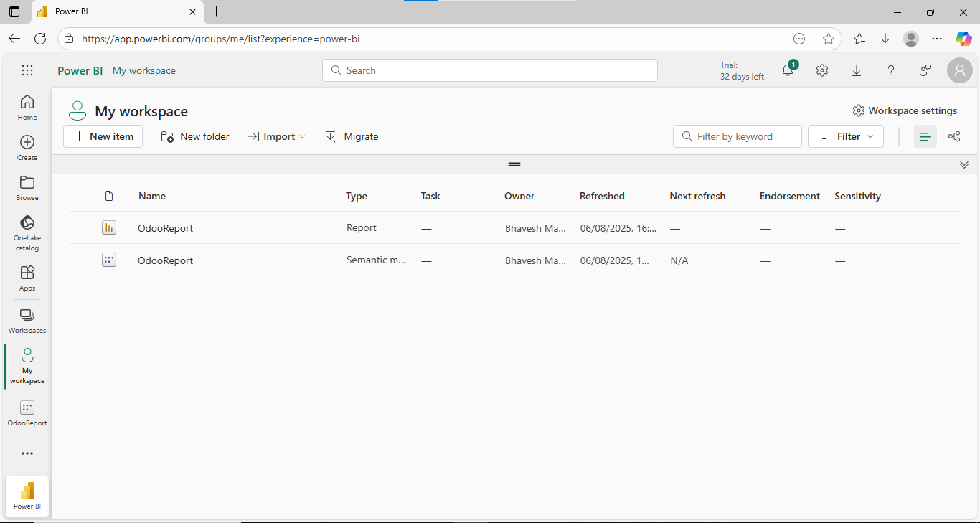Screen dimensions: 980x523
Task: Click New folder
Action: (195, 136)
